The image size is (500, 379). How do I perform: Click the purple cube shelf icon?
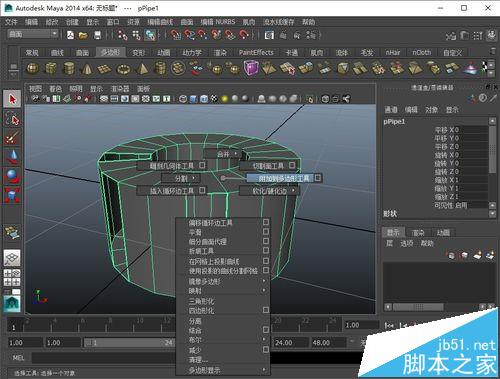251,68
